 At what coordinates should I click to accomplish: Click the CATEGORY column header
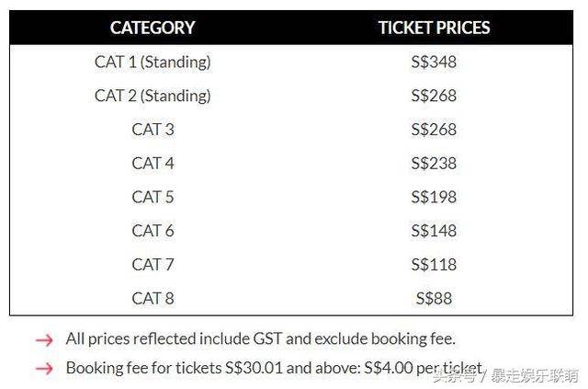coord(153,28)
